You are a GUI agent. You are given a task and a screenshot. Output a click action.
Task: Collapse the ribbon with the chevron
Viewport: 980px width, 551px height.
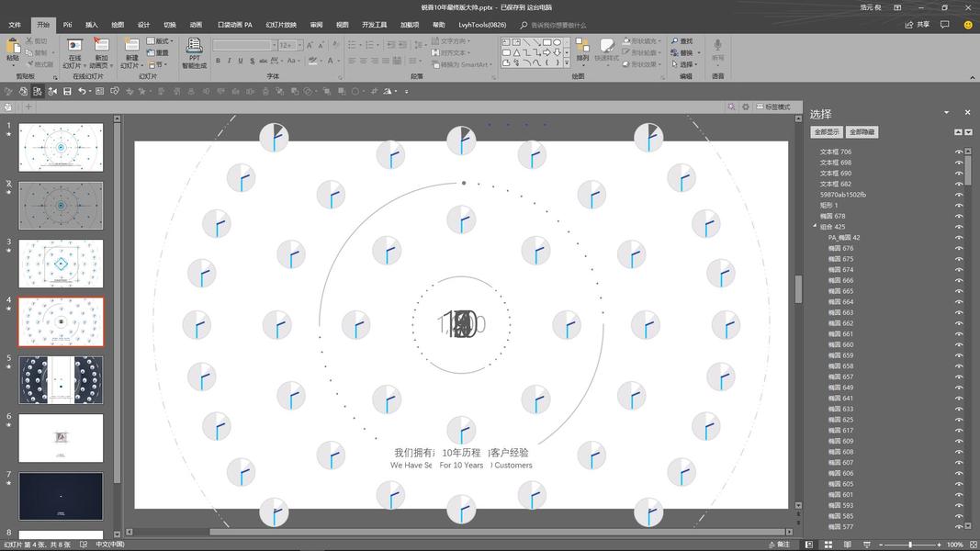pyautogui.click(x=972, y=77)
